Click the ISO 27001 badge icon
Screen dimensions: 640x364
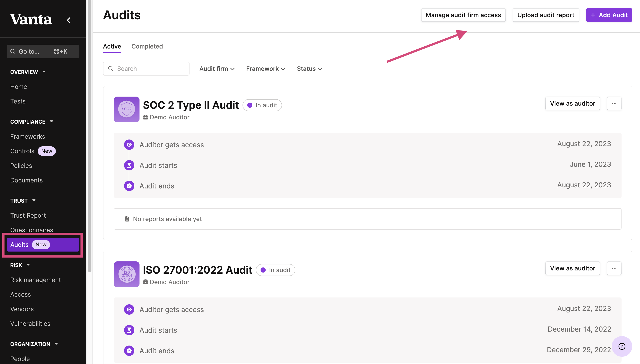tap(126, 274)
